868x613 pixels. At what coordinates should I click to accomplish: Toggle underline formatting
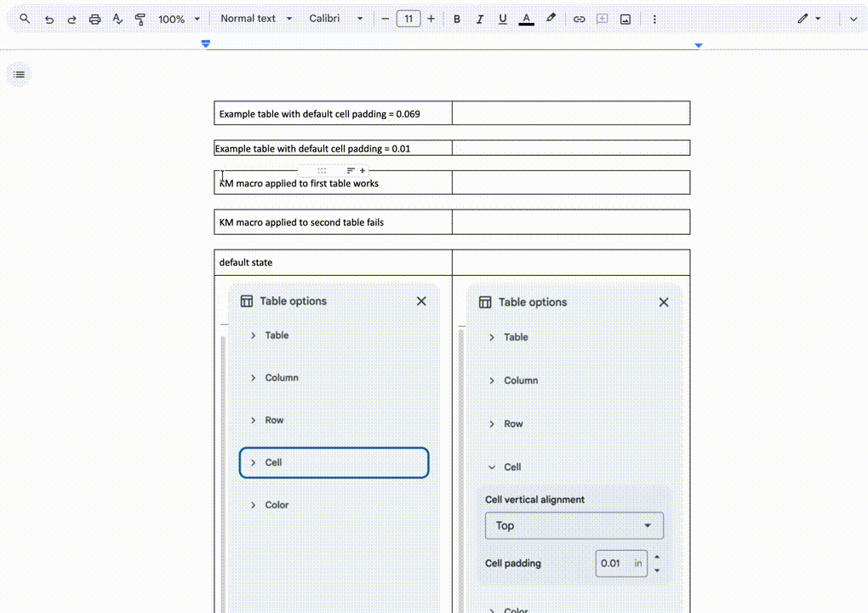pyautogui.click(x=503, y=19)
